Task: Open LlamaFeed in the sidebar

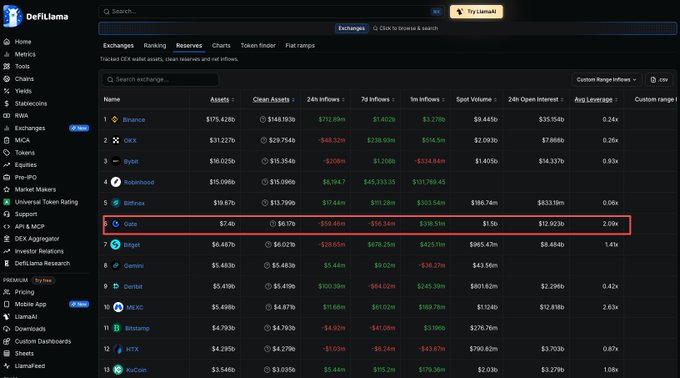Action: coord(29,366)
